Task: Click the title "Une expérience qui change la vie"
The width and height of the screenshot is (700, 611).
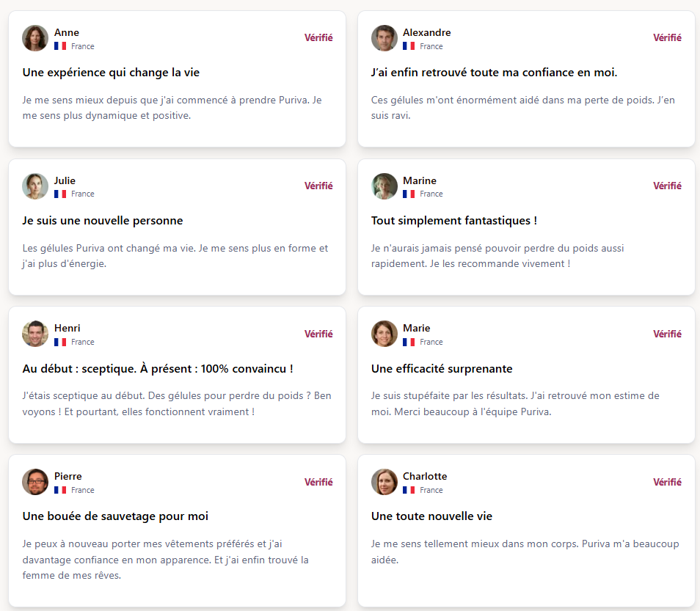Action: [111, 73]
